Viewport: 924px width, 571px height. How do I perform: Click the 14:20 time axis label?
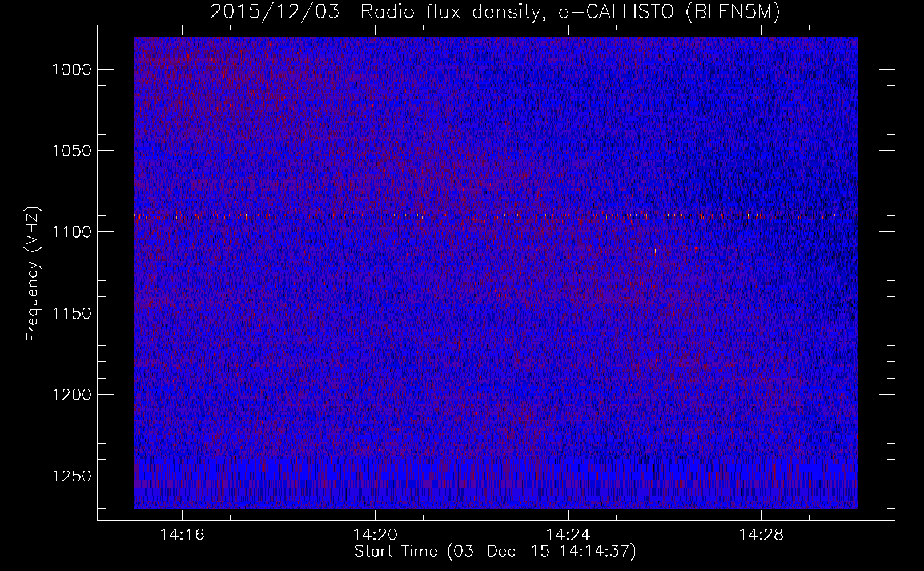click(x=375, y=535)
